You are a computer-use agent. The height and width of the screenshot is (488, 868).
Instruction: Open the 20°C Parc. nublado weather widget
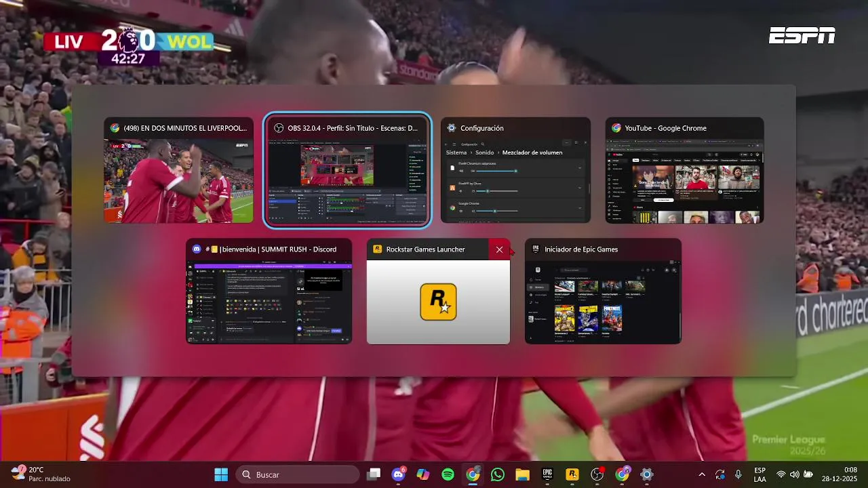[x=42, y=474]
